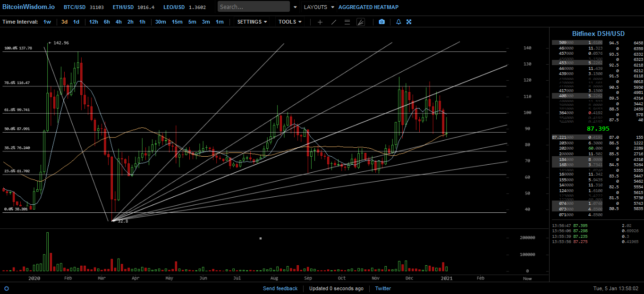Set time interval to 15m
Image resolution: width=644 pixels, height=294 pixels.
click(177, 22)
